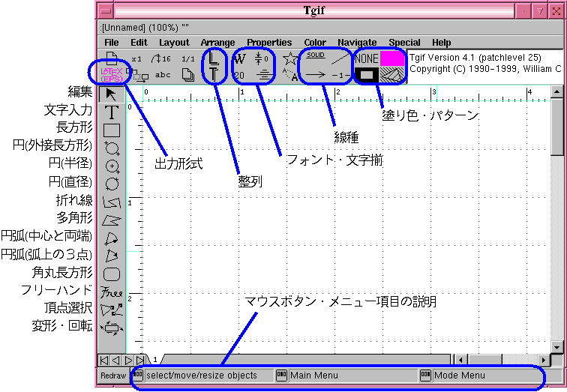Select the Text input tool

coord(112,112)
